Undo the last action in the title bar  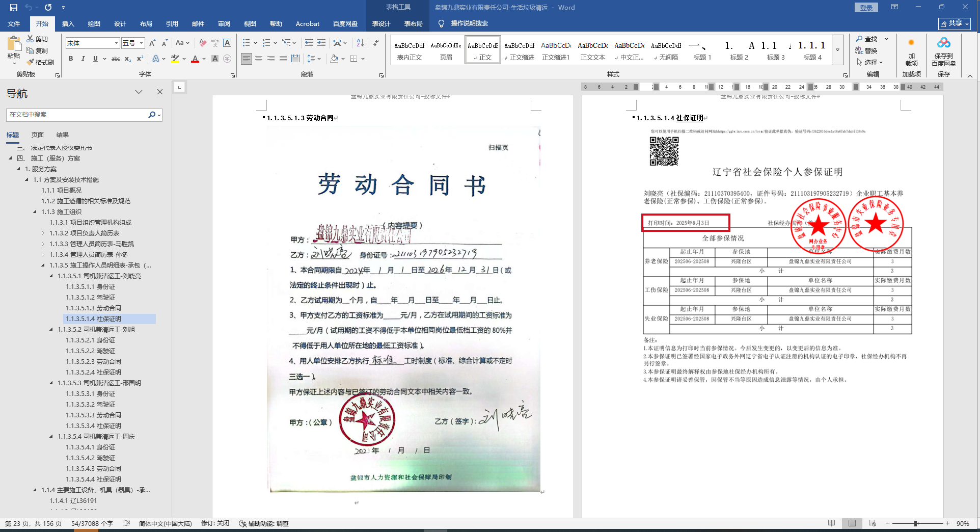point(29,8)
